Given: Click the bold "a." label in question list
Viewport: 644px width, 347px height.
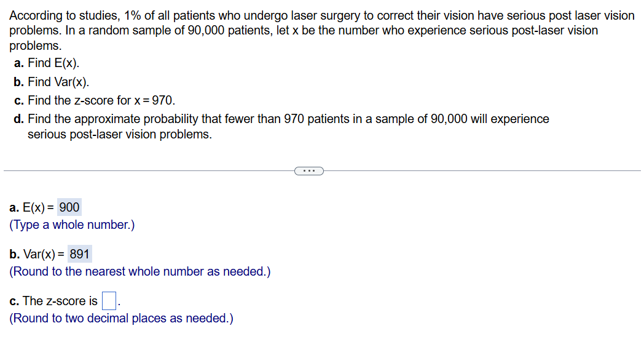Looking at the screenshot, I should click(x=19, y=63).
